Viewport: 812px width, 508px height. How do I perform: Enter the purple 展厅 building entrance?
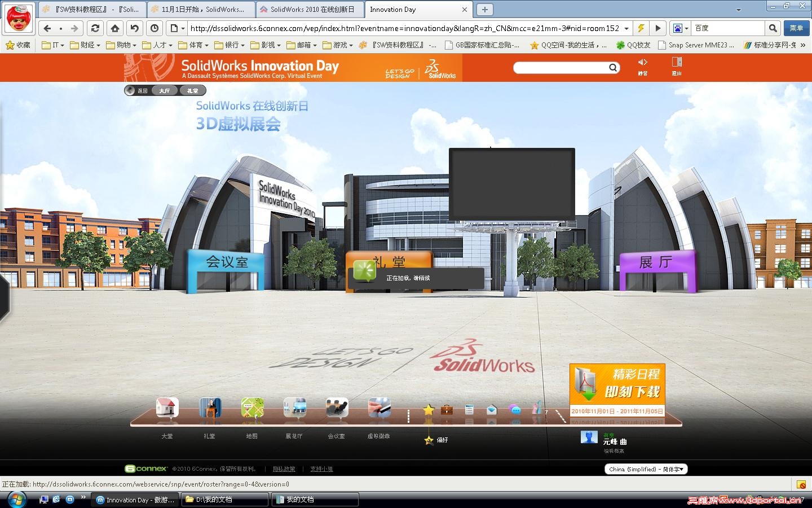point(657,270)
